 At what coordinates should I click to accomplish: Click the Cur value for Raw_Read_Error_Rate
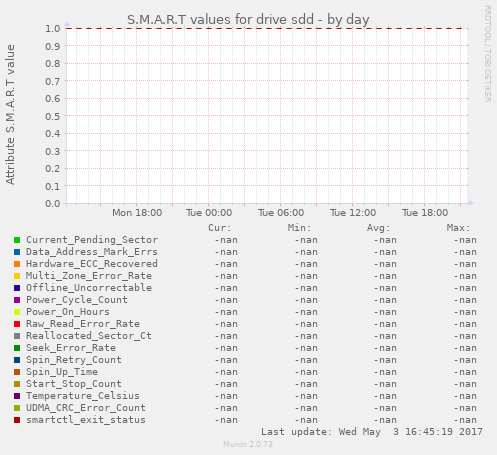(x=226, y=324)
